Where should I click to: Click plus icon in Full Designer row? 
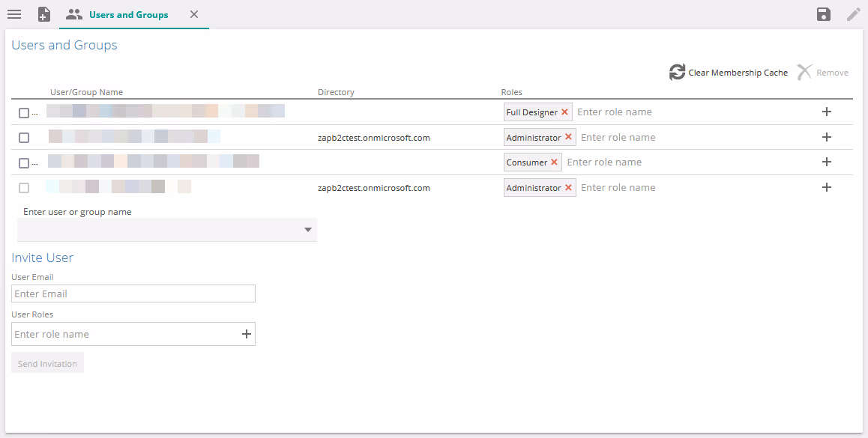827,112
